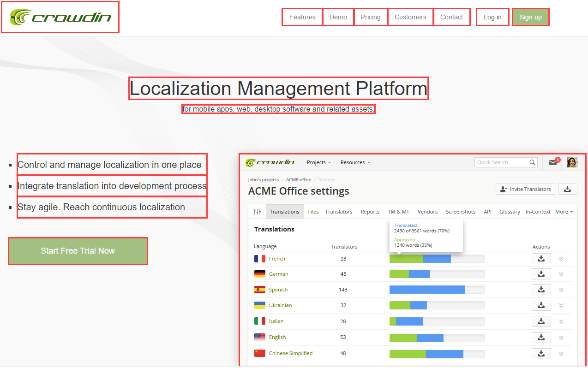Click the Chinese flag icon
This screenshot has height=368, width=588.
[x=260, y=353]
